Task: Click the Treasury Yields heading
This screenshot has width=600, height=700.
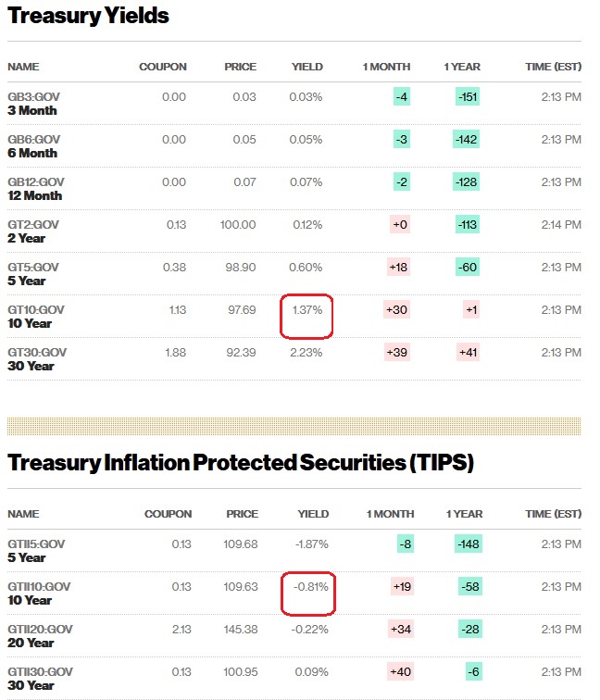Action: tap(88, 17)
